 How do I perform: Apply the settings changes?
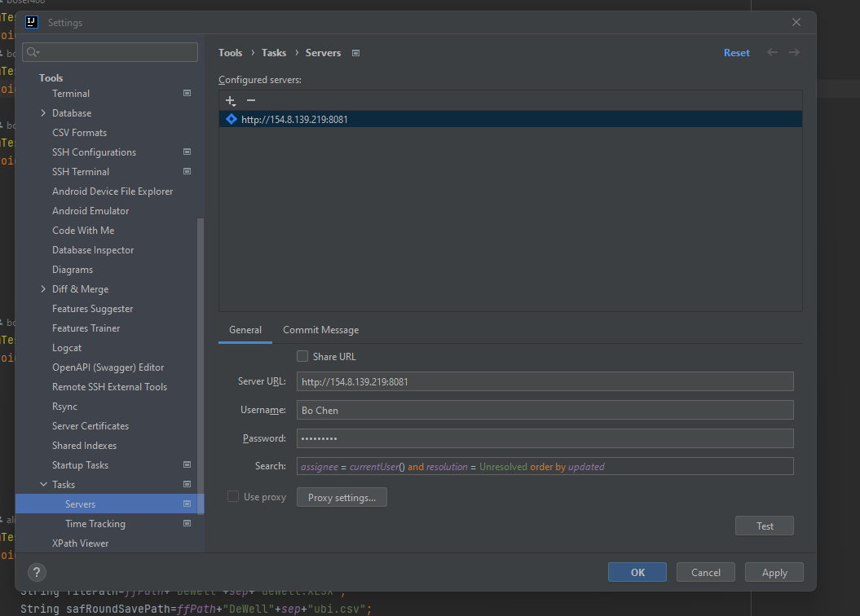(774, 572)
